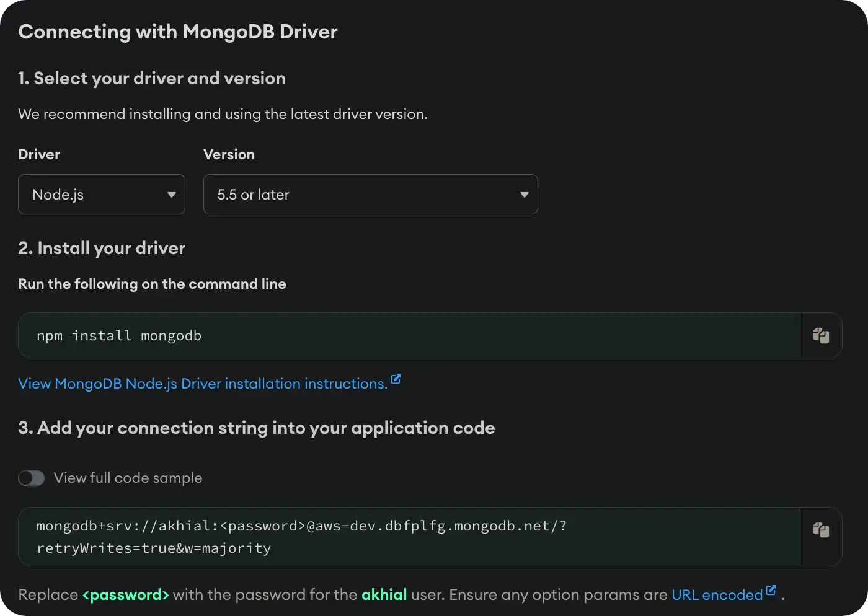The image size is (868, 616).
Task: Click the green <password> placeholder in the note
Action: (x=125, y=595)
